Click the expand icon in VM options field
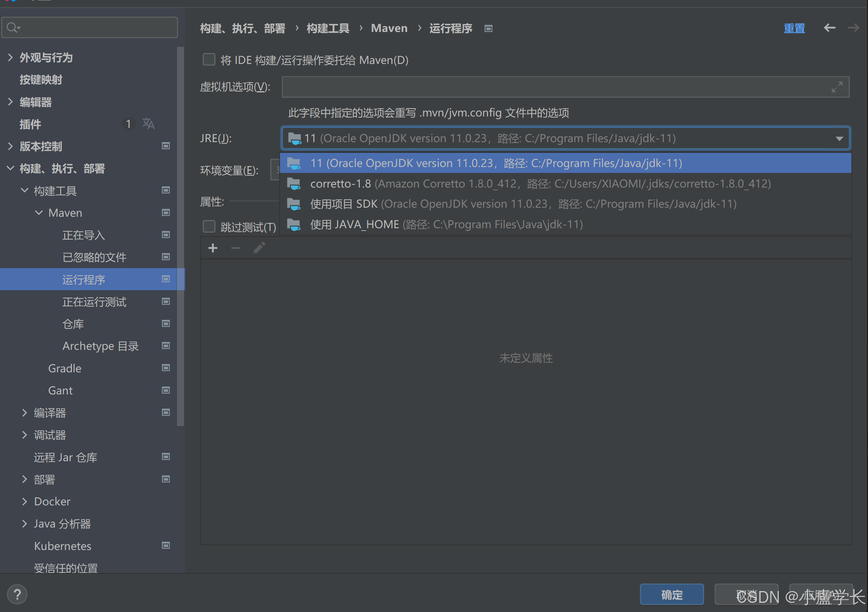The height and width of the screenshot is (612, 868). coord(837,87)
